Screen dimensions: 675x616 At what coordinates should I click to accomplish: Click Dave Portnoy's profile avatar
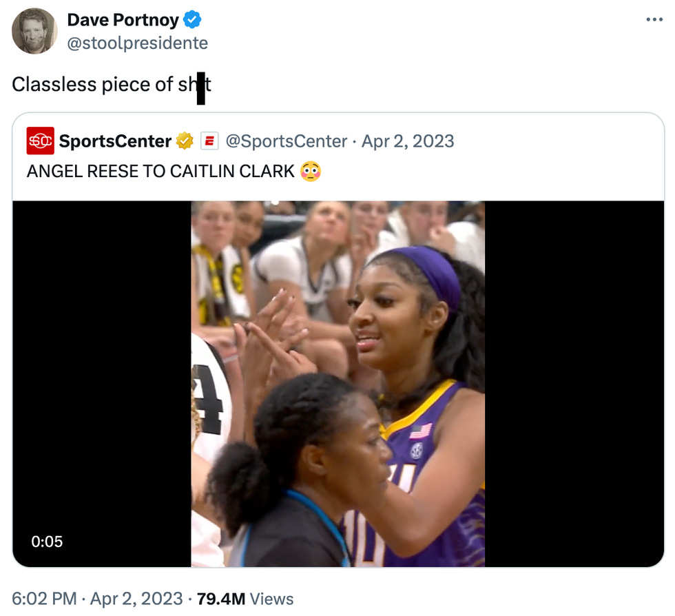[34, 31]
